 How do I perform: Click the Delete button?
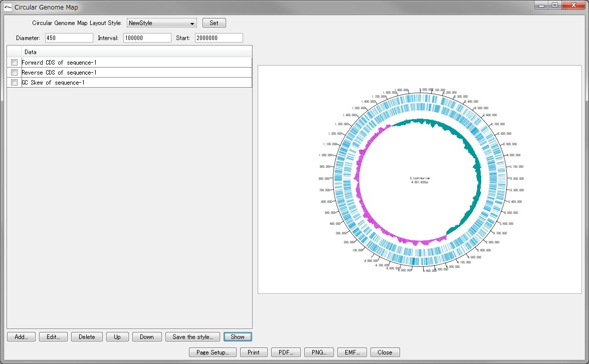[x=87, y=336]
